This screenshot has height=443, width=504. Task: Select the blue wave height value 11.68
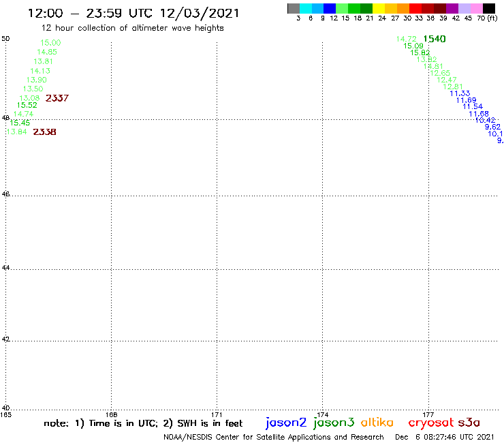click(479, 114)
